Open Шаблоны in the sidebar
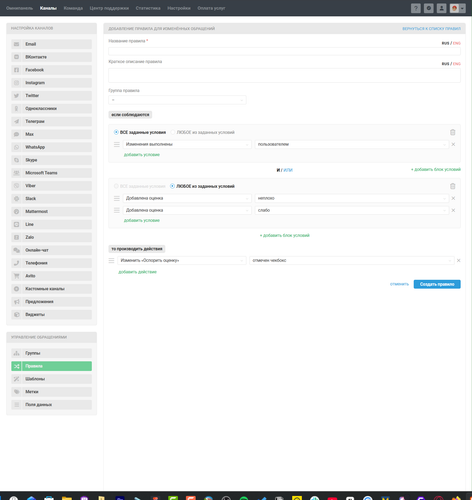472x500 pixels. [x=51, y=379]
